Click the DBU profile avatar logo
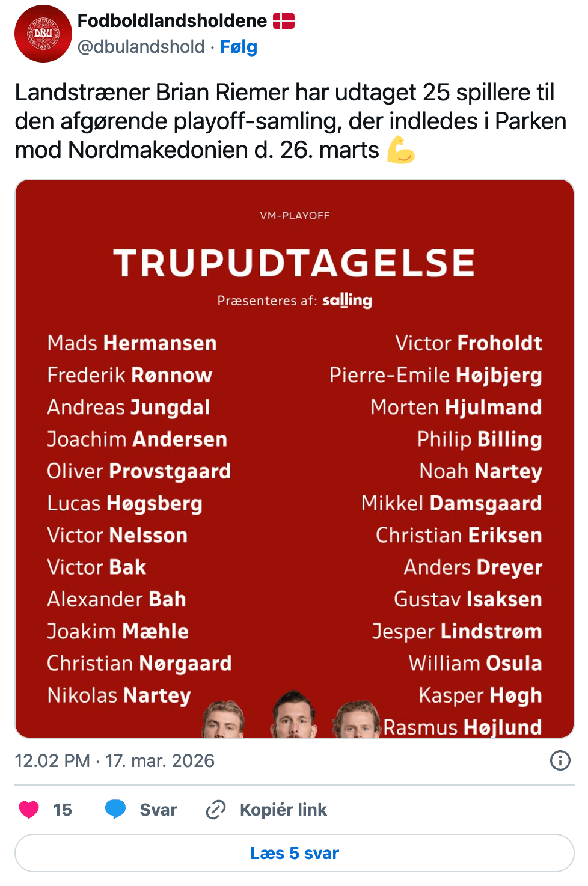588x886 pixels. coord(43,34)
